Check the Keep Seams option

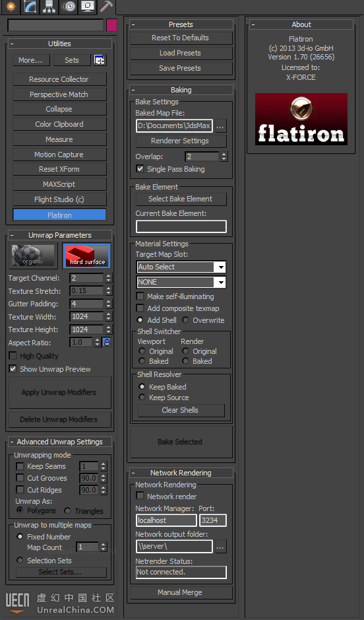click(x=20, y=466)
